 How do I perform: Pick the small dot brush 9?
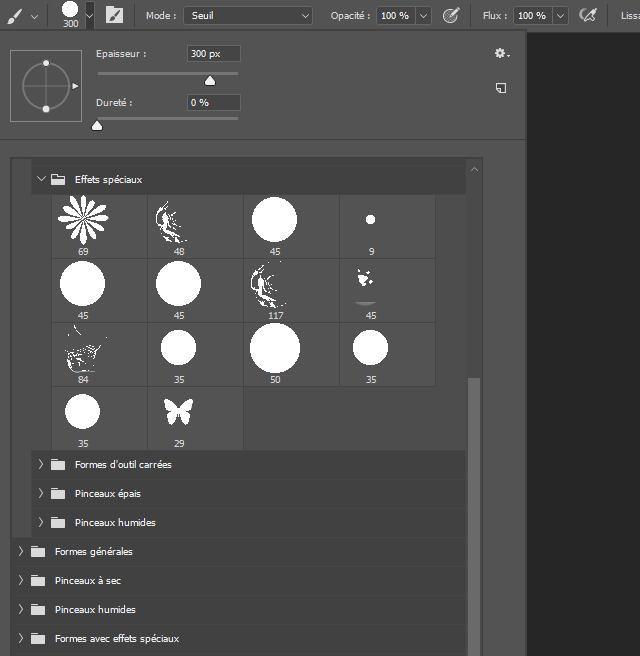pyautogui.click(x=370, y=219)
